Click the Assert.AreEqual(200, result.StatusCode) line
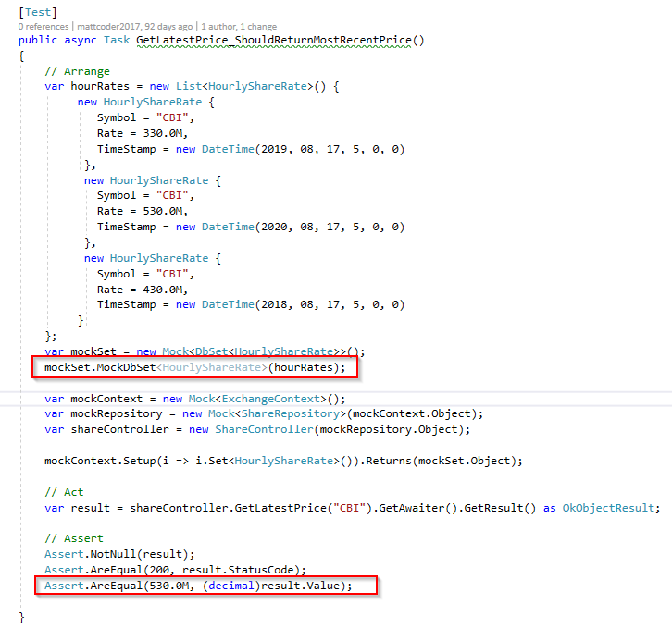 pos(175,570)
